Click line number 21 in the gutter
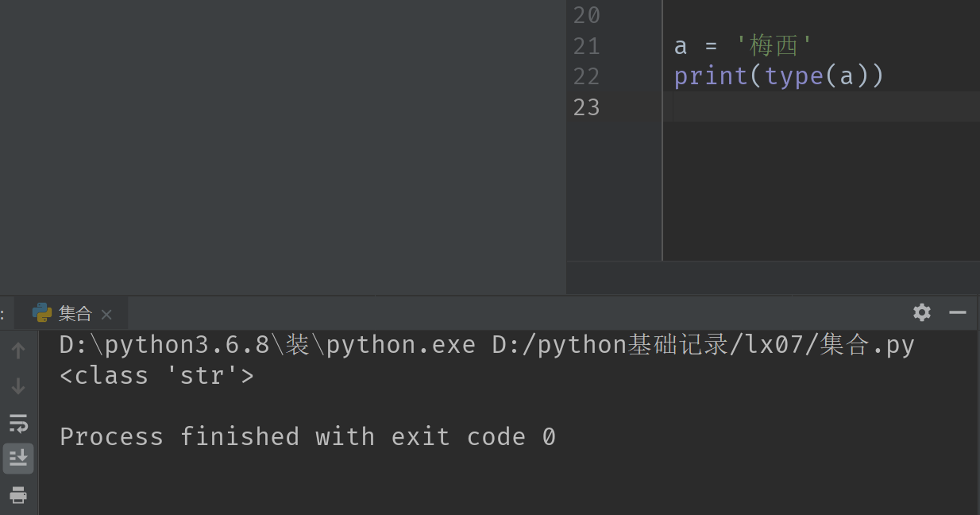980x515 pixels. [x=586, y=46]
